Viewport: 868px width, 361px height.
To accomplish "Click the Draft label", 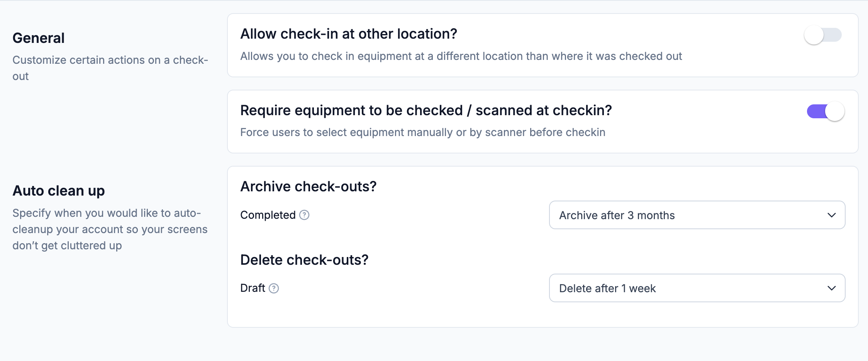I will (x=253, y=288).
